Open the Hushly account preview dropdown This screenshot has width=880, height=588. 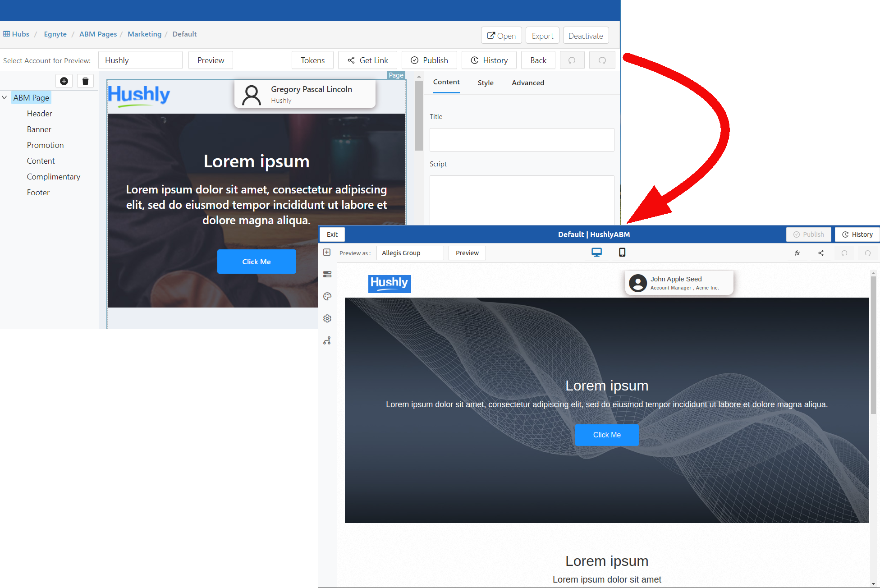click(x=140, y=60)
